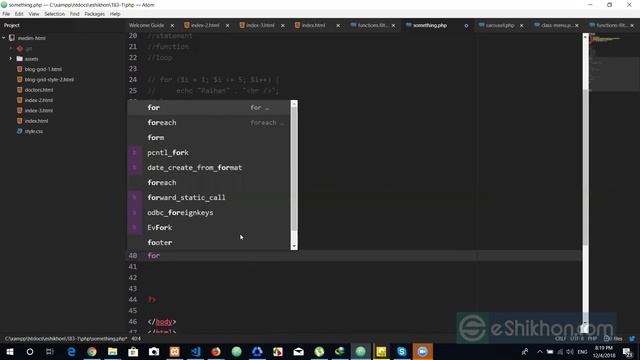Open the View menu

click(x=34, y=14)
